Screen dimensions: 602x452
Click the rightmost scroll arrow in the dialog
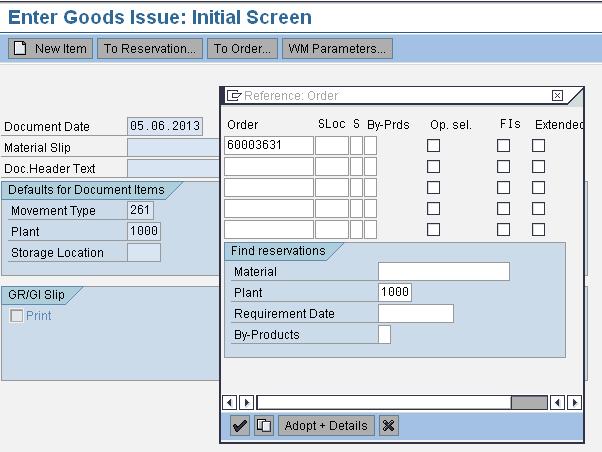coord(574,402)
